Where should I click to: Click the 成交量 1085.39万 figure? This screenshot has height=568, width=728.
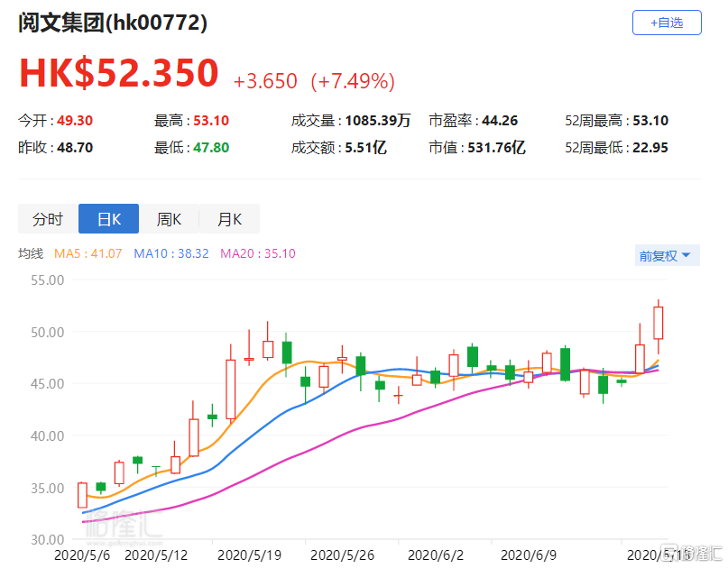[377, 121]
